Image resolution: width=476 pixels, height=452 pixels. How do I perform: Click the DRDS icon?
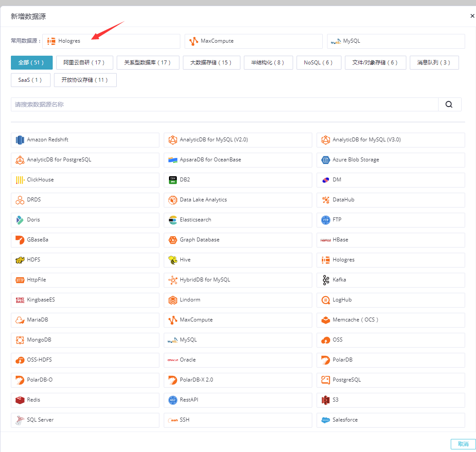(x=20, y=200)
